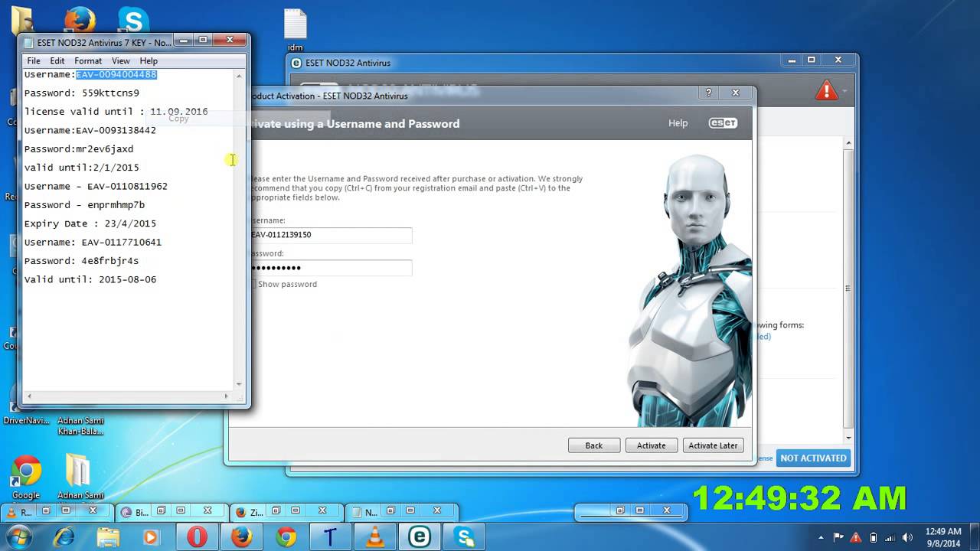
Task: Click the Expiry Date : 23/4/2015 line
Action: pyautogui.click(x=90, y=223)
